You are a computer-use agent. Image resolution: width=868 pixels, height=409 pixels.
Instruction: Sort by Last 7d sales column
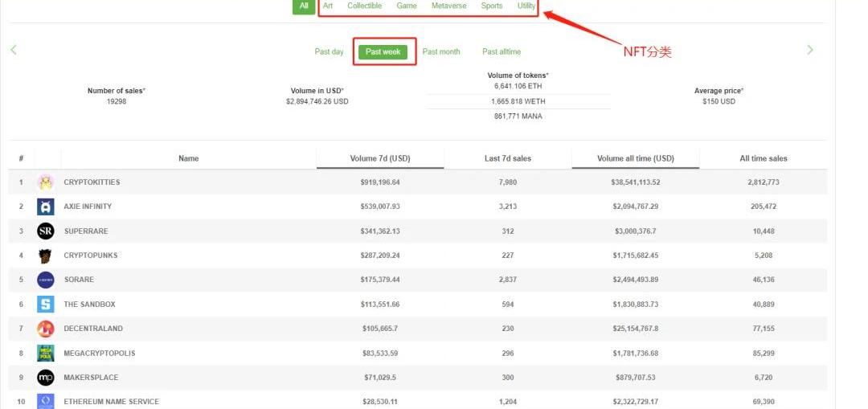508,158
